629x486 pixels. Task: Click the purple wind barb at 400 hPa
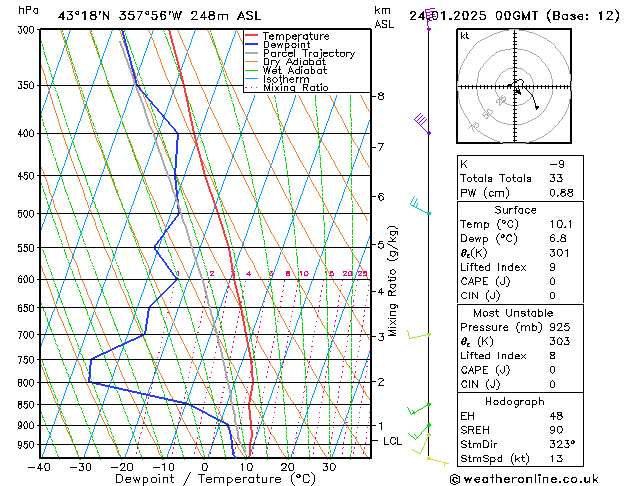tap(422, 124)
